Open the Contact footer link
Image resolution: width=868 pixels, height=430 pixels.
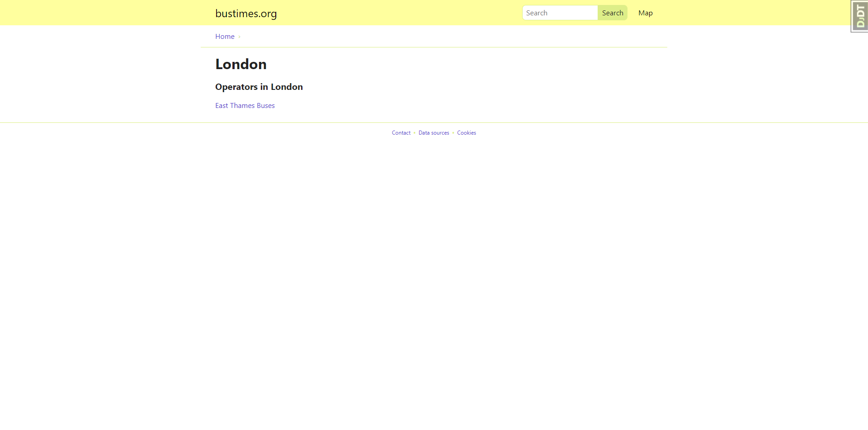tap(401, 133)
